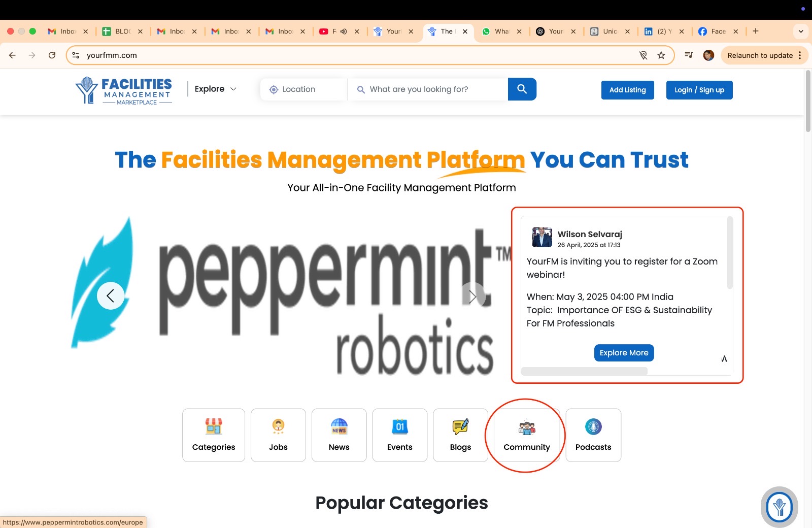Switch to the Unic tab
The height and width of the screenshot is (528, 812).
[610, 31]
